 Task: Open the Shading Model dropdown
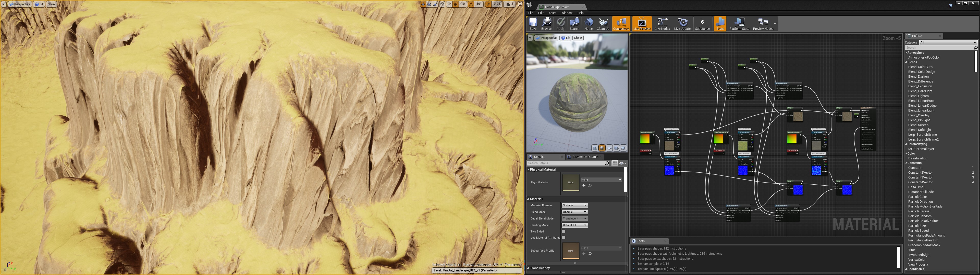click(574, 225)
